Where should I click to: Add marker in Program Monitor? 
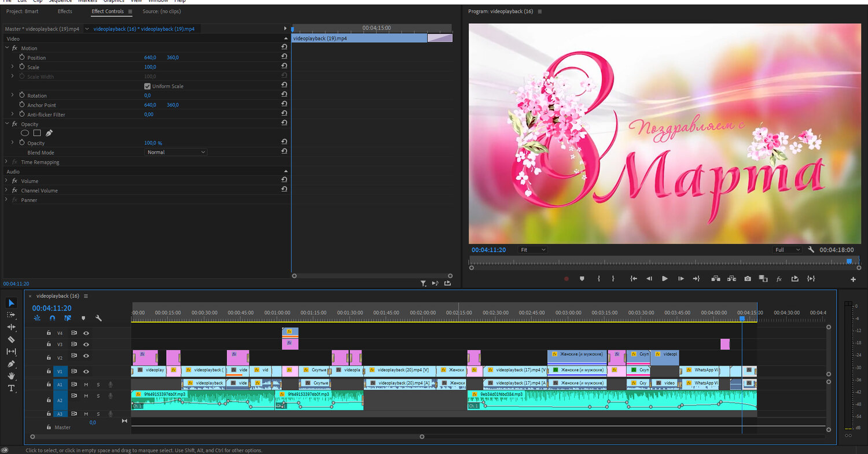point(582,279)
